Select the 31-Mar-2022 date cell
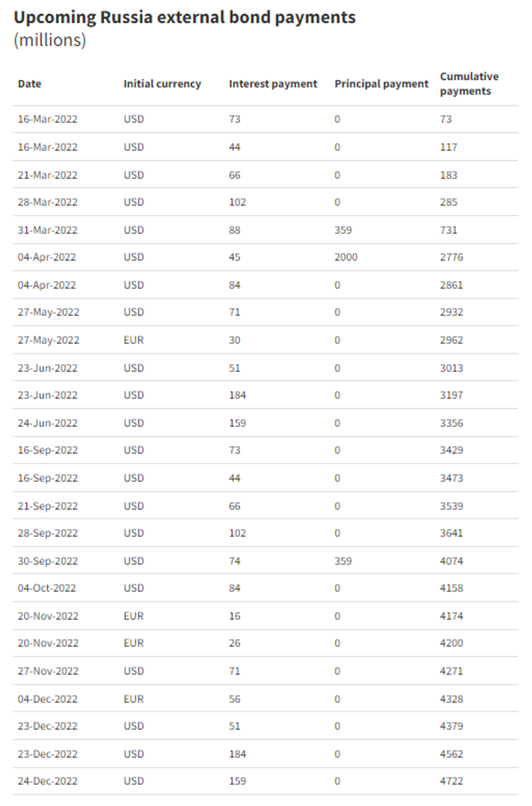Screen dimensions: 532x806 click(x=47, y=230)
